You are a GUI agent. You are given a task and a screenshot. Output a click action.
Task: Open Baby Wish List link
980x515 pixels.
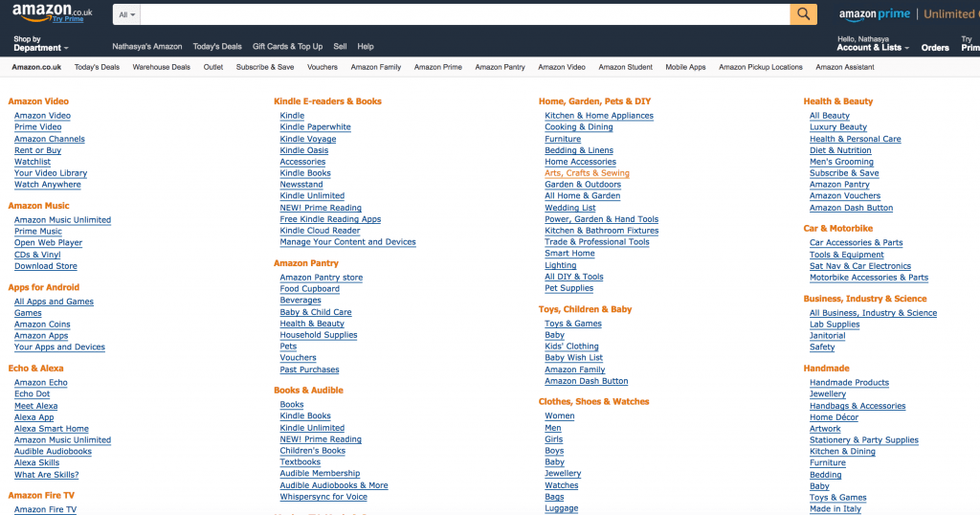tap(574, 357)
